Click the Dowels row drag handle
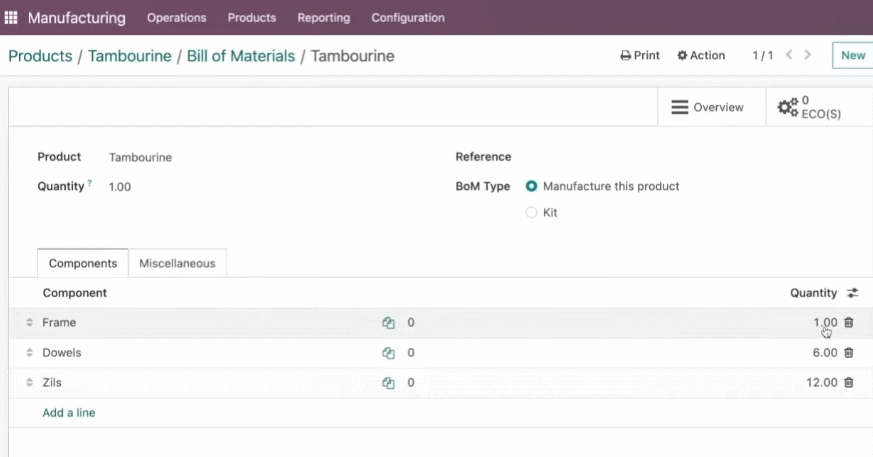 [30, 352]
